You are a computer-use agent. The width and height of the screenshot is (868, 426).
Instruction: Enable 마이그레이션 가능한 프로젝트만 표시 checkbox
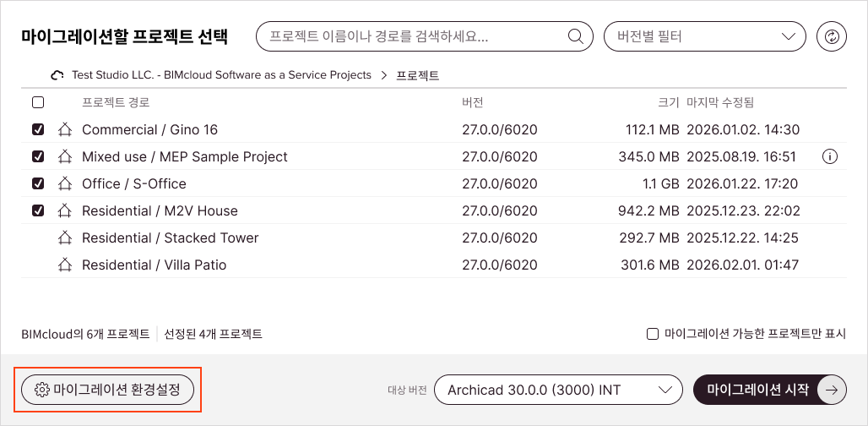[653, 334]
